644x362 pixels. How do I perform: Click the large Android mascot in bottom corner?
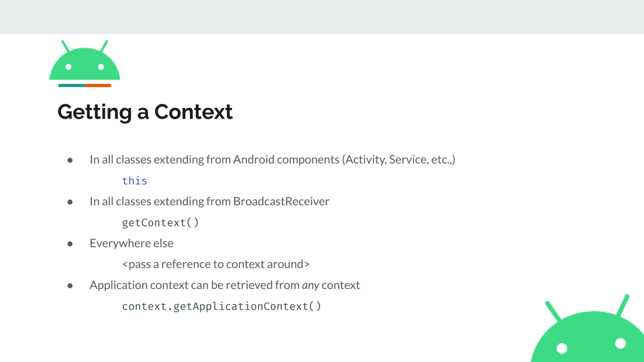(588, 328)
